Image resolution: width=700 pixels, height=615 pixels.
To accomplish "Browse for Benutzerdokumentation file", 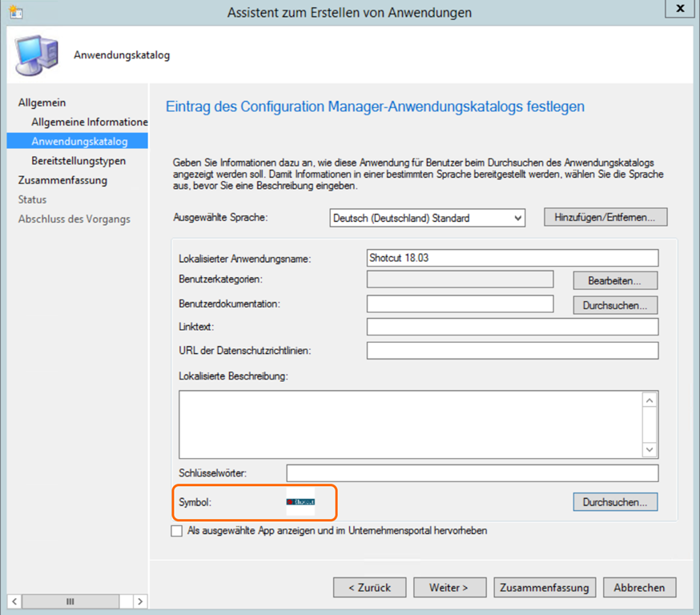I will 615,305.
